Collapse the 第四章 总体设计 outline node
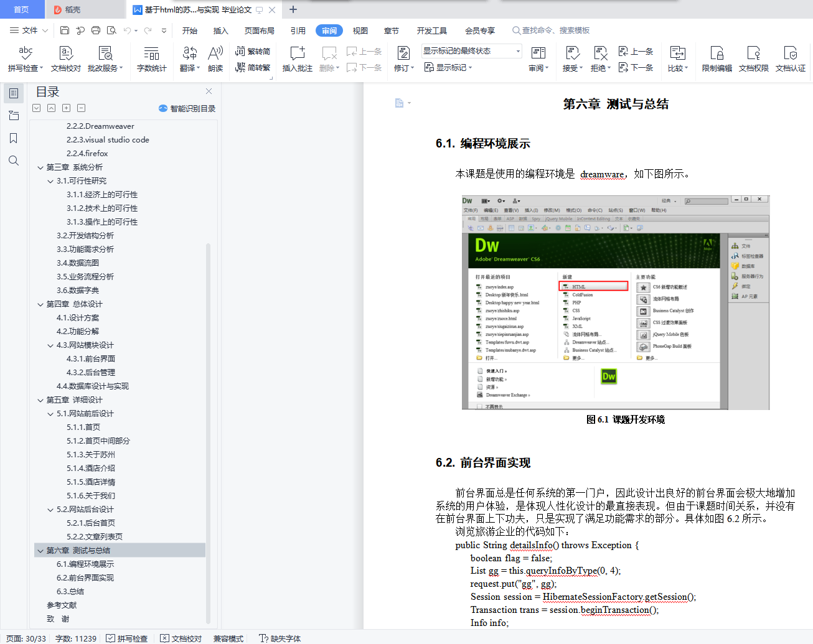Screen dimensions: 813x644 click(x=40, y=304)
